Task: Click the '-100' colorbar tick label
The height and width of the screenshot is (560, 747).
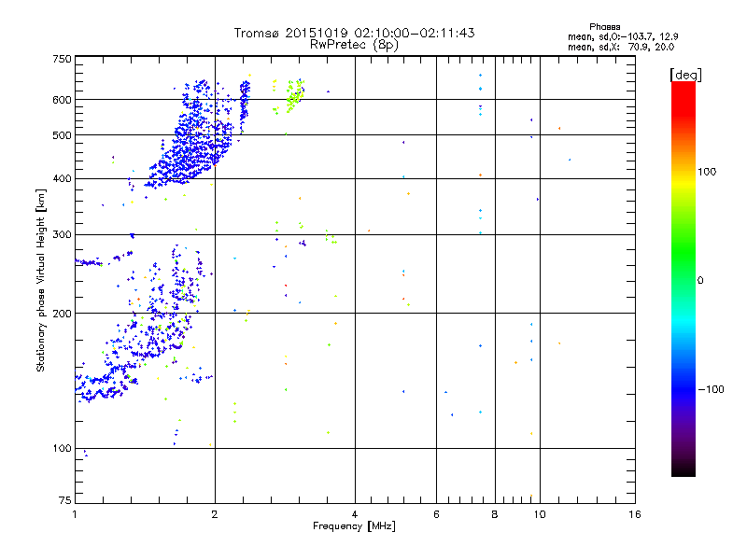Action: (x=712, y=389)
